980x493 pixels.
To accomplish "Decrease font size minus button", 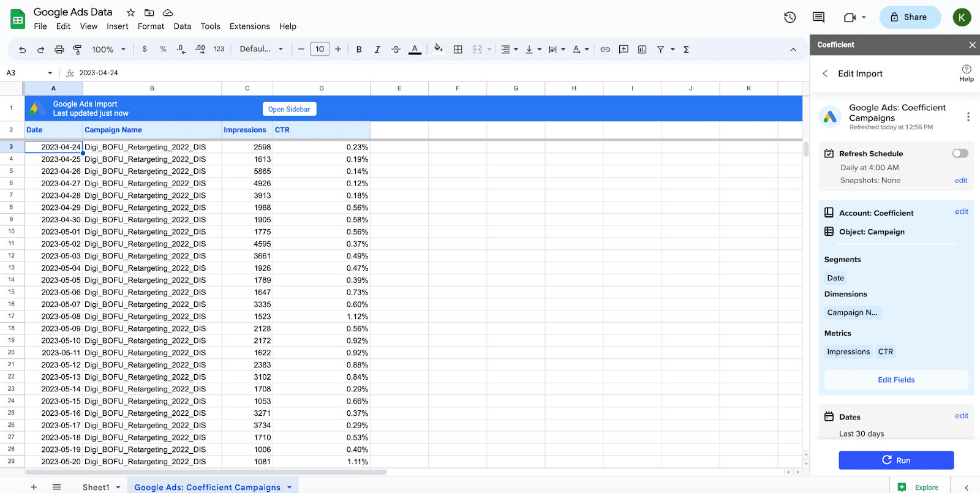I will 301,49.
